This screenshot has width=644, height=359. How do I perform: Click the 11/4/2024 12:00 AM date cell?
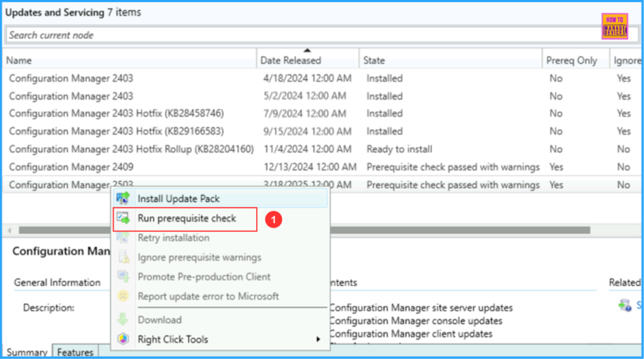coord(307,149)
